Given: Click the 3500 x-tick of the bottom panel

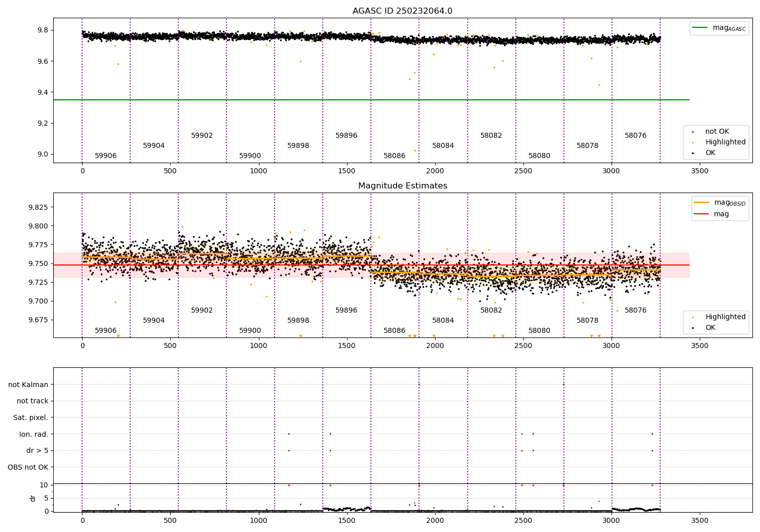Looking at the screenshot, I should click(700, 520).
